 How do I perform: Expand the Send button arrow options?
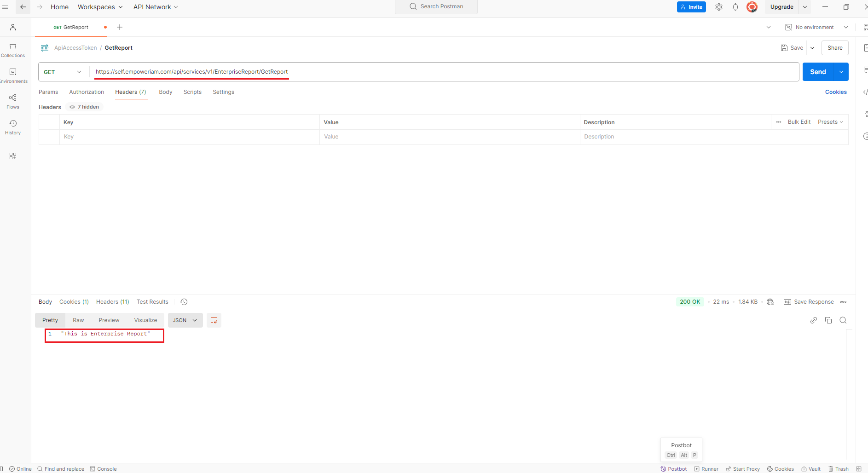[841, 72]
